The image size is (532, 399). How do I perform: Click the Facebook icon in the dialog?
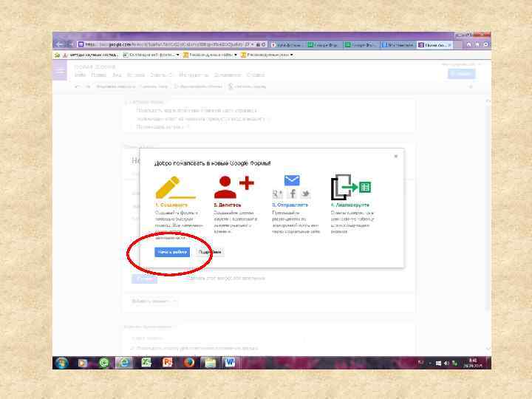click(x=292, y=194)
